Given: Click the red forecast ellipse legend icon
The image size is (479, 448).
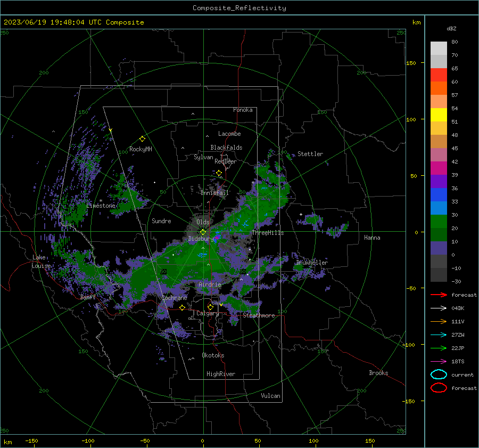Looking at the screenshot, I should [x=439, y=388].
